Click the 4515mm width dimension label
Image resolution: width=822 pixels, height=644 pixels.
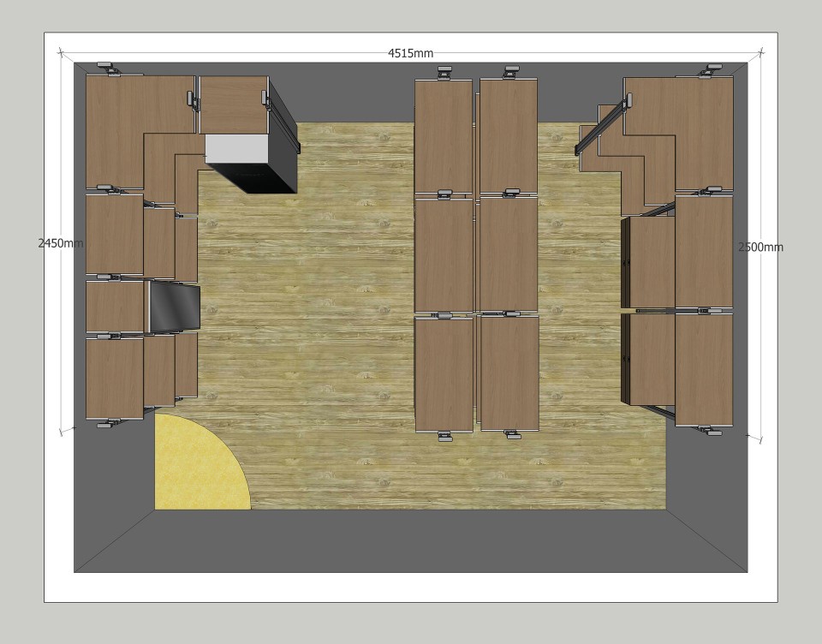[x=410, y=53]
